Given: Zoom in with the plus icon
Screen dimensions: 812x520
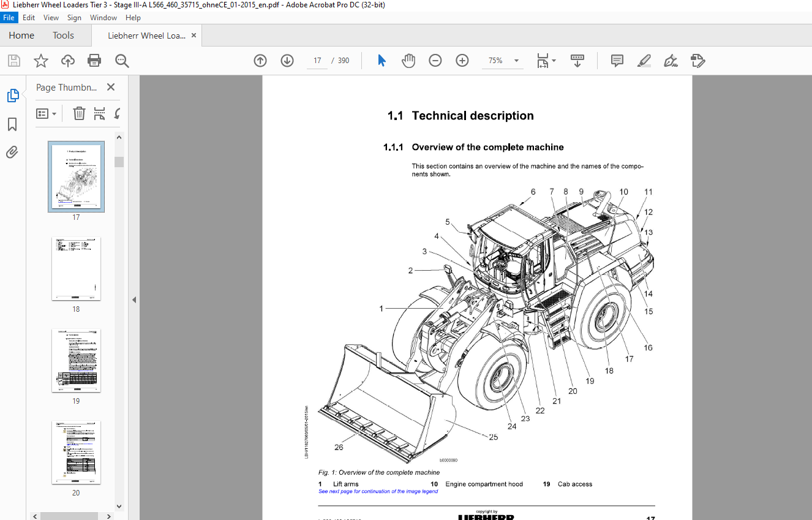Looking at the screenshot, I should click(x=462, y=61).
